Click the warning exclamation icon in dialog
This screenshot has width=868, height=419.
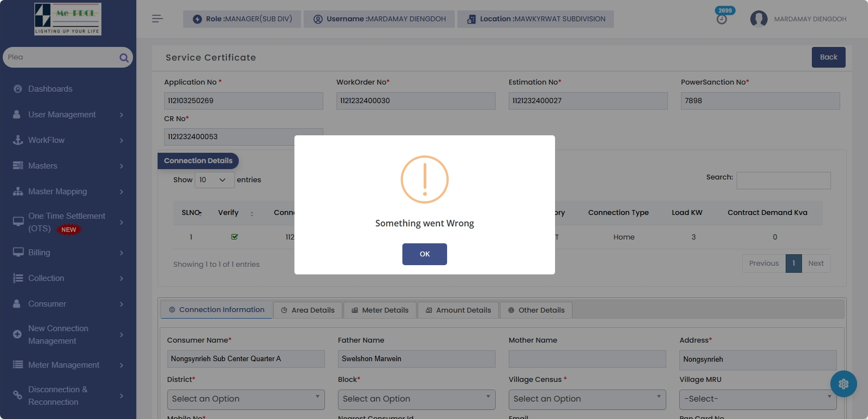click(425, 179)
